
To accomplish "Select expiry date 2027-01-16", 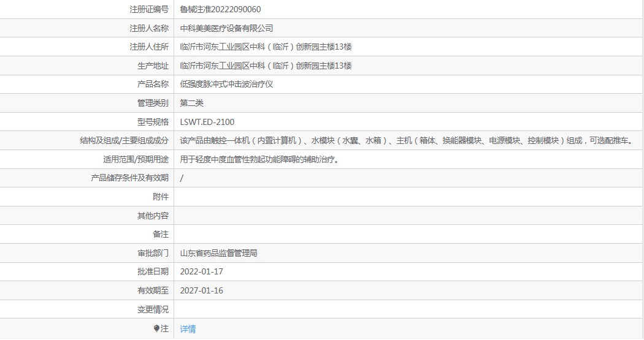I will pos(202,290).
